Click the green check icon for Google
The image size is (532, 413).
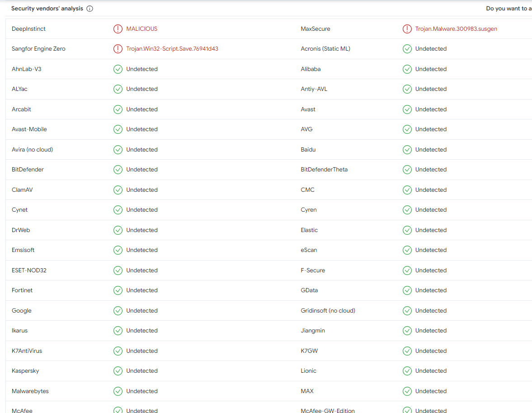118,311
